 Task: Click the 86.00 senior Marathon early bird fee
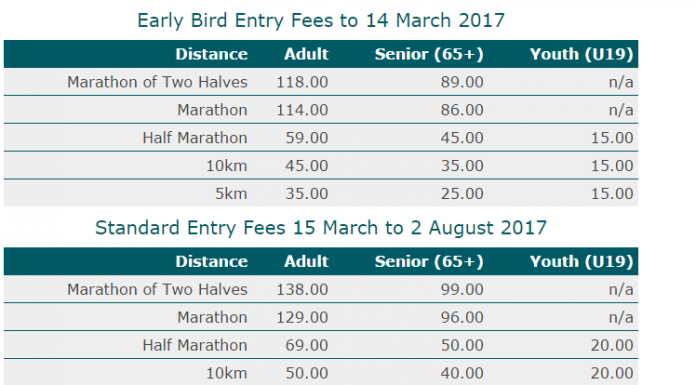pos(462,110)
